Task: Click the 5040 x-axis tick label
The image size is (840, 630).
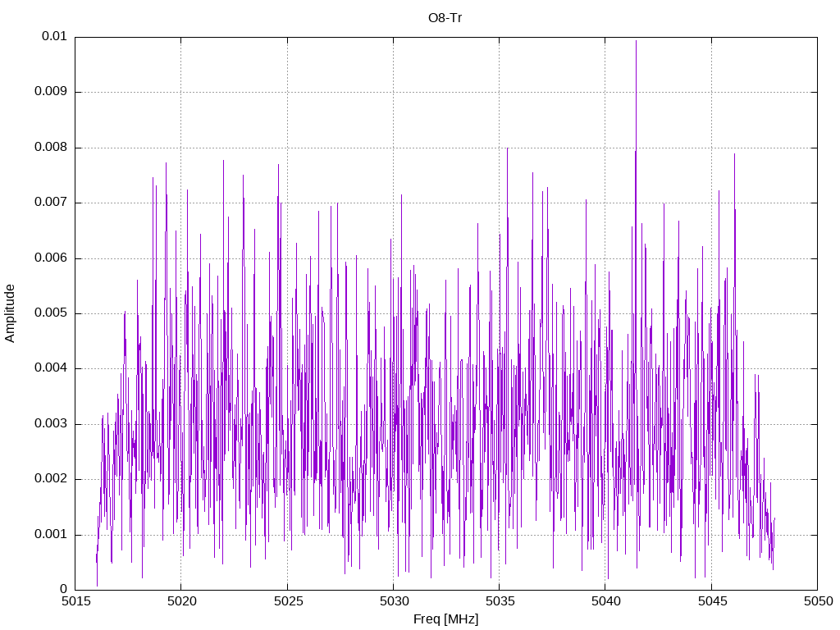Action: point(606,601)
